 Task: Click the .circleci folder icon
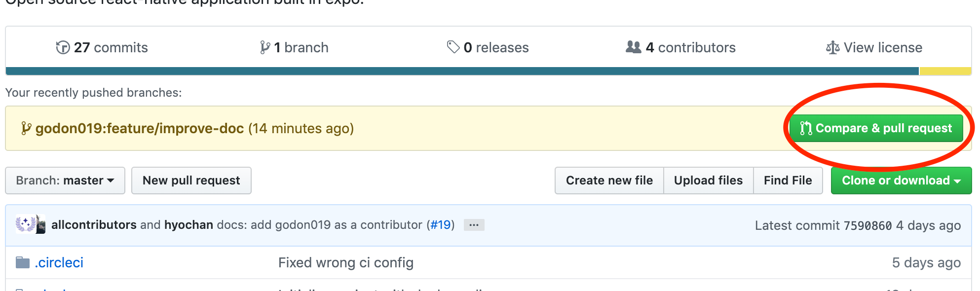(x=23, y=262)
